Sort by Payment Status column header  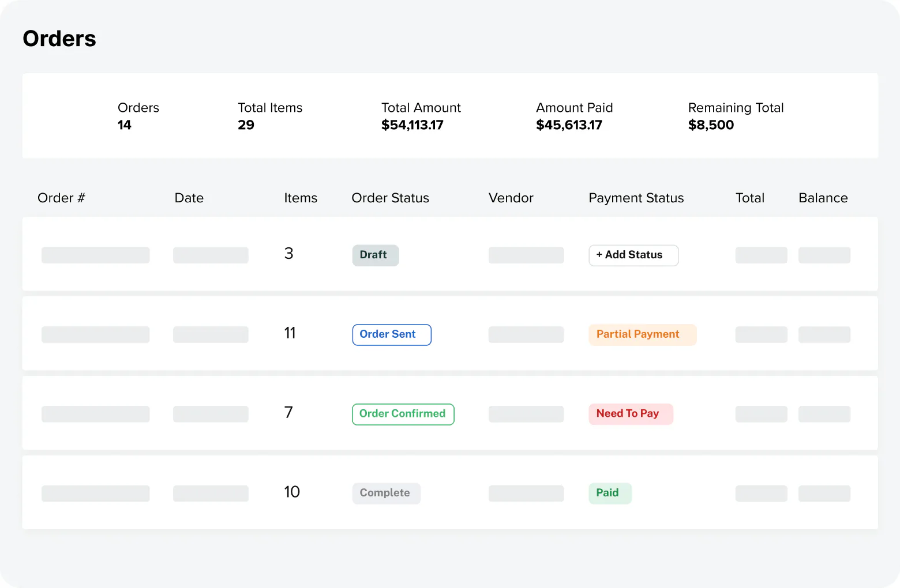636,198
